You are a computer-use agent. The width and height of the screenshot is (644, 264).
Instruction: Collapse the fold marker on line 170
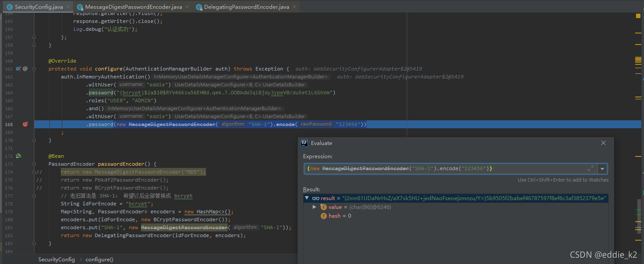(x=34, y=140)
